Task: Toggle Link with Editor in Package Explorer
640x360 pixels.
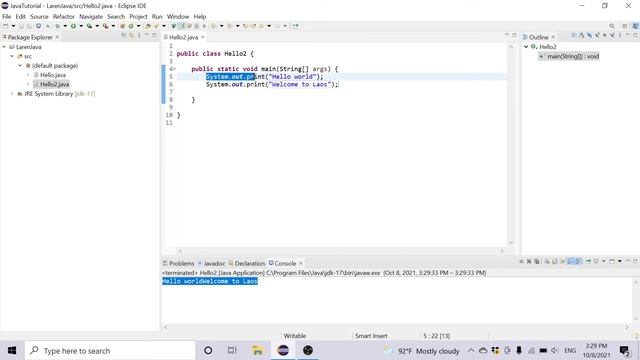Action: (x=131, y=36)
